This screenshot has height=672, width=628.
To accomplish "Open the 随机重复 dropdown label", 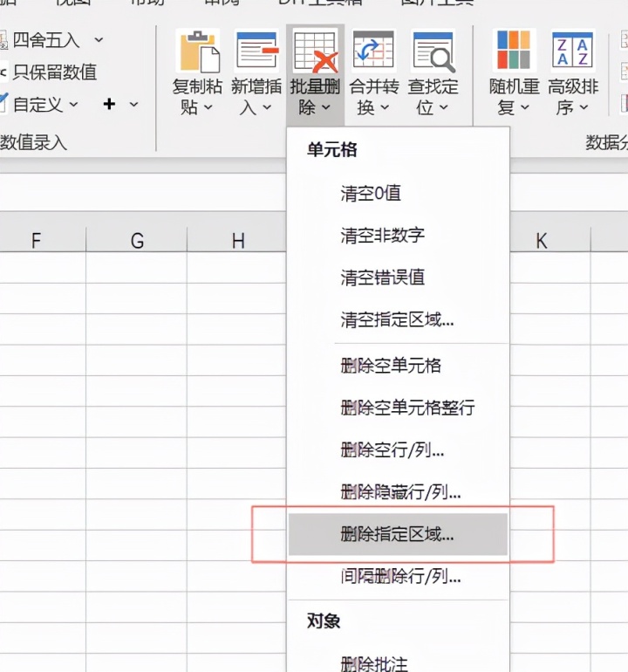I will tap(514, 97).
